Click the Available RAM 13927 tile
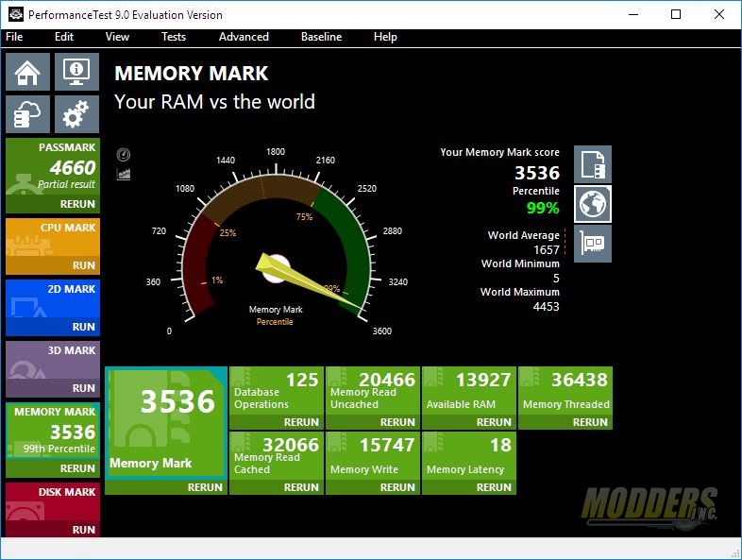 coord(469,391)
